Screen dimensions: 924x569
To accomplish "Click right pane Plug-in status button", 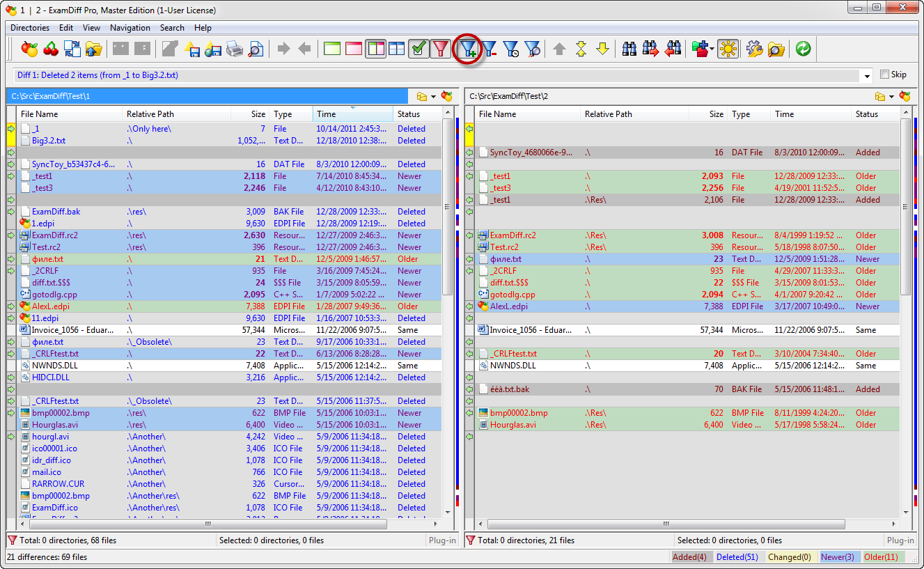I will point(900,540).
